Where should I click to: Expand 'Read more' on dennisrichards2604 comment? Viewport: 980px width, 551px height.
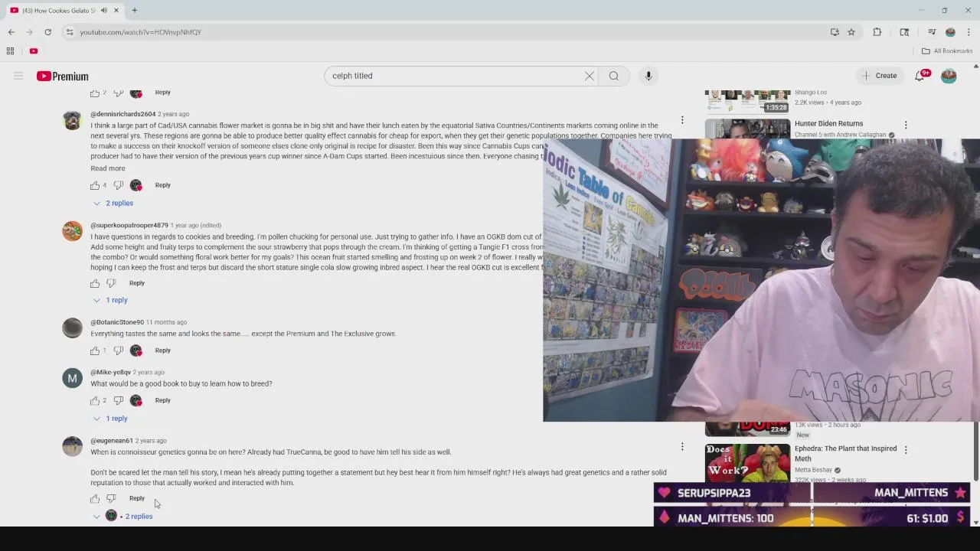pyautogui.click(x=108, y=168)
